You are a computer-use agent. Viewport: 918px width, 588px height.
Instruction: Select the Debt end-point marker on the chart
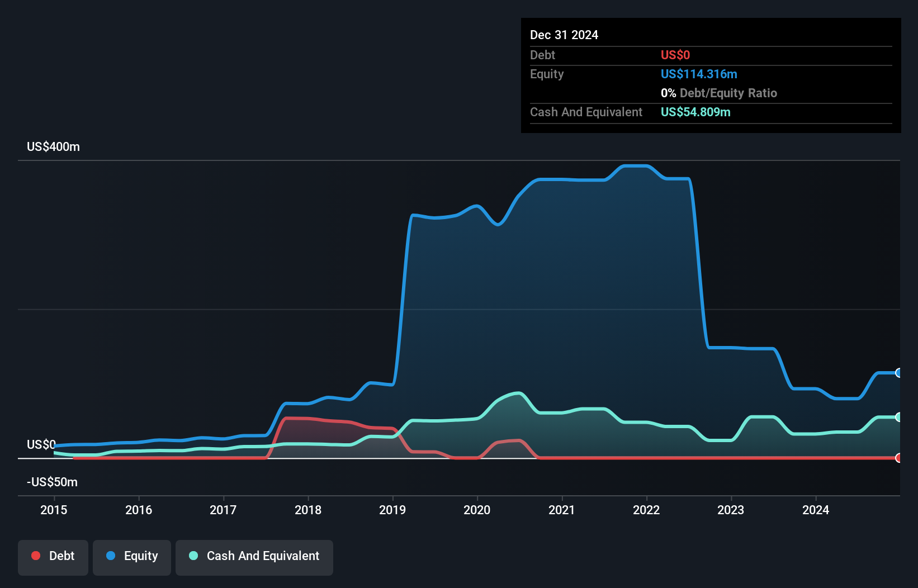click(899, 458)
